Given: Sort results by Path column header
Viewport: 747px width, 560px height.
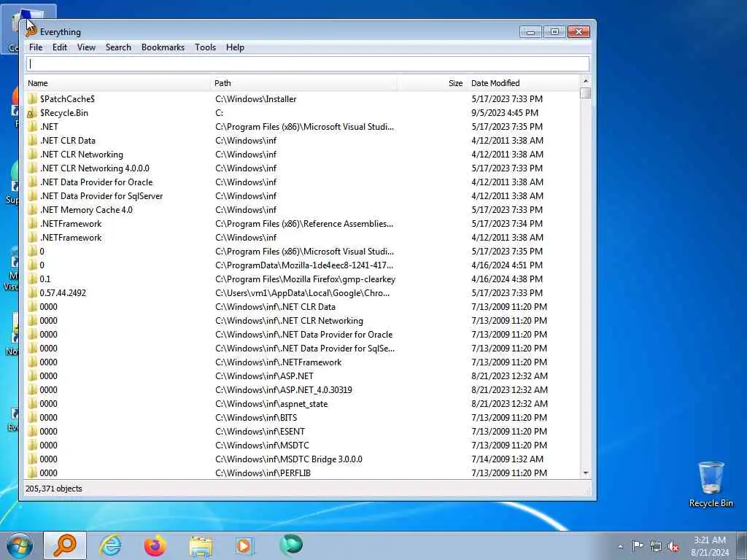Looking at the screenshot, I should tap(304, 83).
